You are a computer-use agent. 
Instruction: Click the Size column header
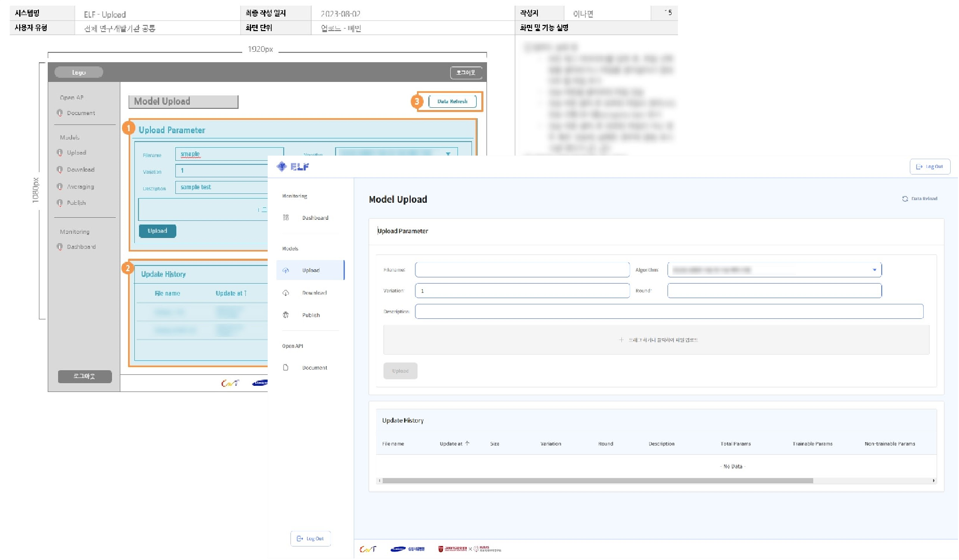tap(495, 444)
